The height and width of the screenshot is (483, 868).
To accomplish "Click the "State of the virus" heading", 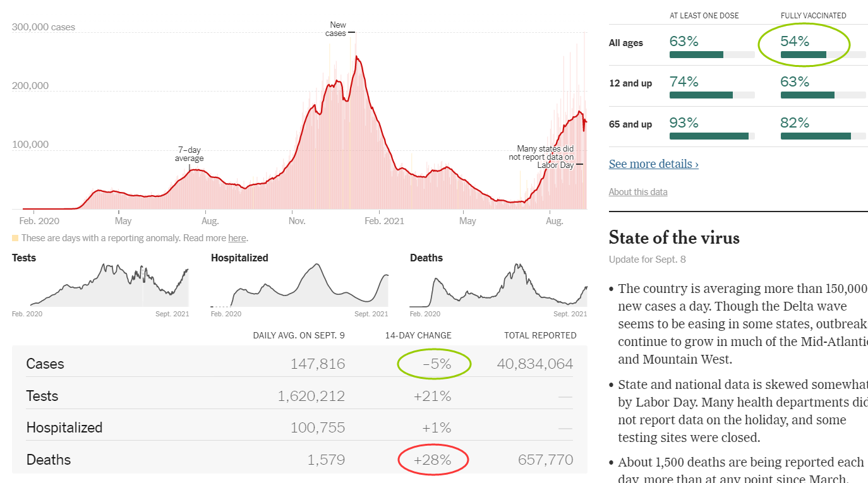I will 674,238.
